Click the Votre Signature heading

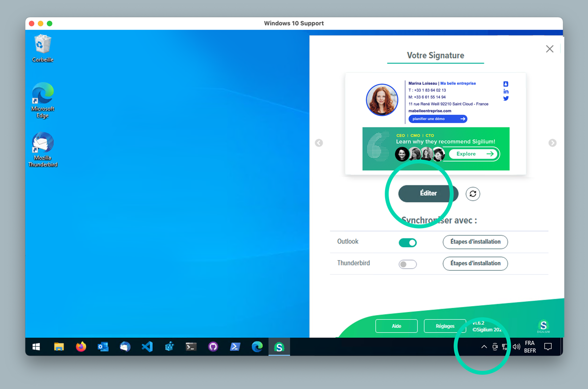click(x=436, y=55)
